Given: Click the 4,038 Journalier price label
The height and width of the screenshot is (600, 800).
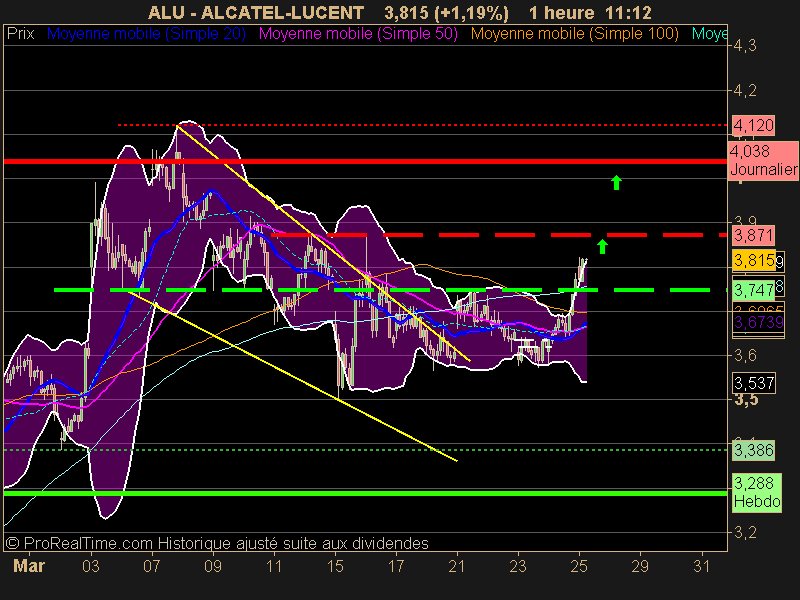Looking at the screenshot, I should tap(763, 160).
